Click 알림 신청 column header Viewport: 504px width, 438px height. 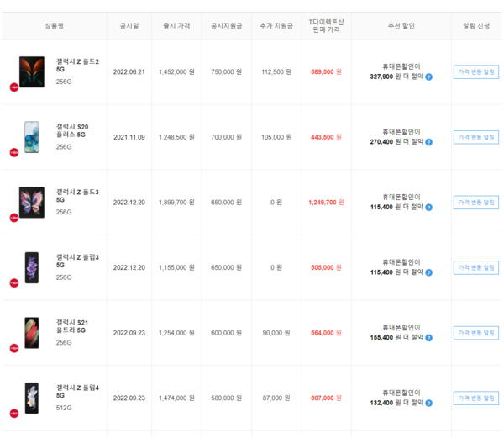(476, 26)
